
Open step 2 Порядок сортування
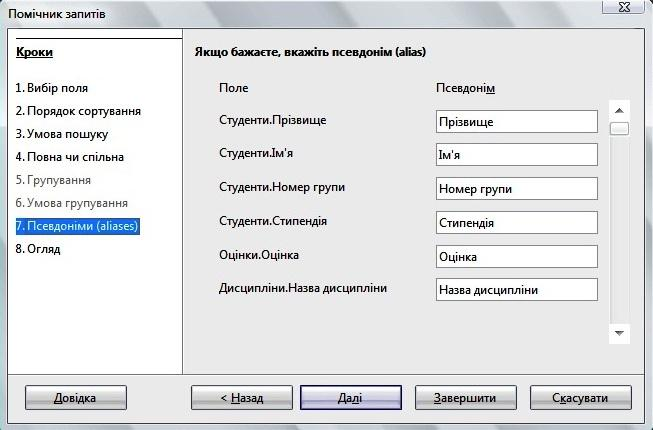pyautogui.click(x=78, y=111)
